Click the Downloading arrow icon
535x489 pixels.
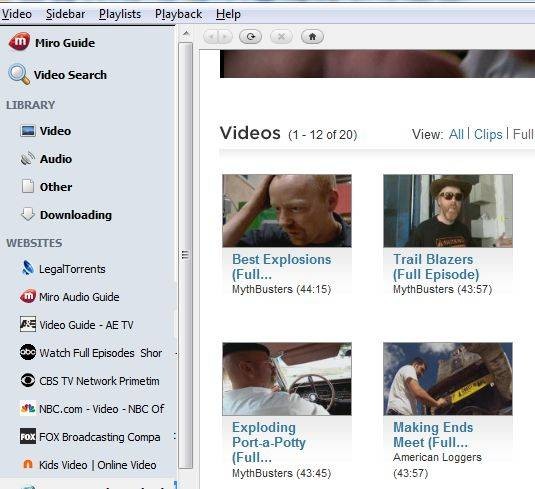tap(28, 214)
